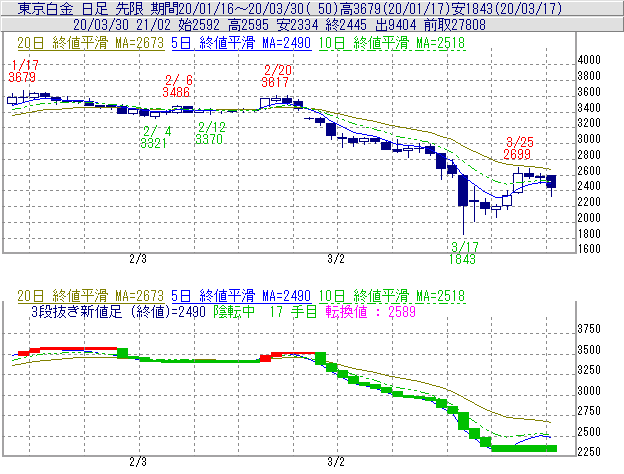Click the bottom chart's 3/2 date axis label
This screenshot has height=474, width=624.
click(336, 462)
